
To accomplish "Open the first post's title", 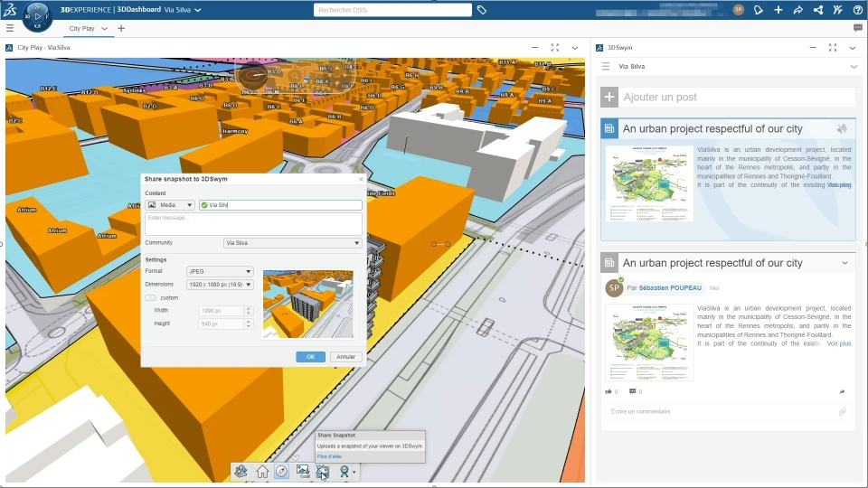I will pos(712,129).
